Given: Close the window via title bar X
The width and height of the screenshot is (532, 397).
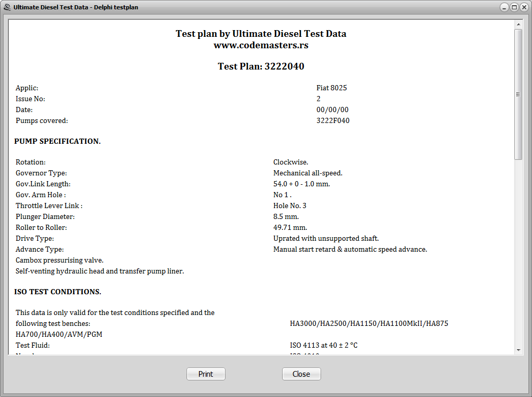Looking at the screenshot, I should click(524, 7).
